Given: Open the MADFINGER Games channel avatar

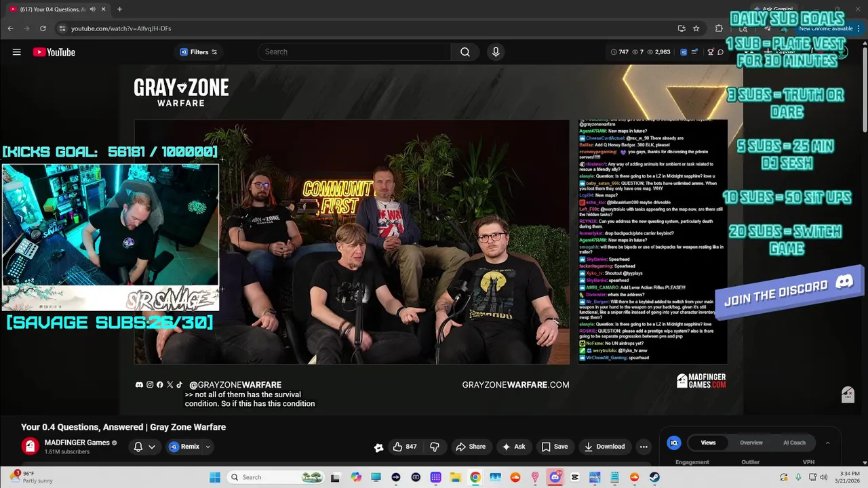Looking at the screenshot, I should coord(30,446).
